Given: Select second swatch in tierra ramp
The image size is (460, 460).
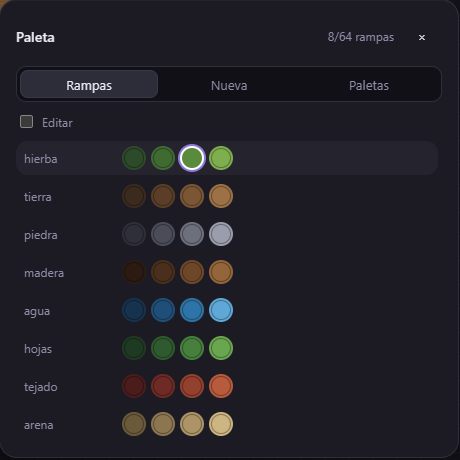Looking at the screenshot, I should (x=163, y=196).
